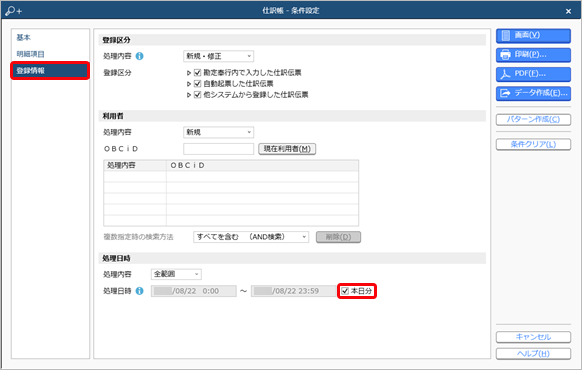Click 条件クリア(L) button

coord(533,144)
